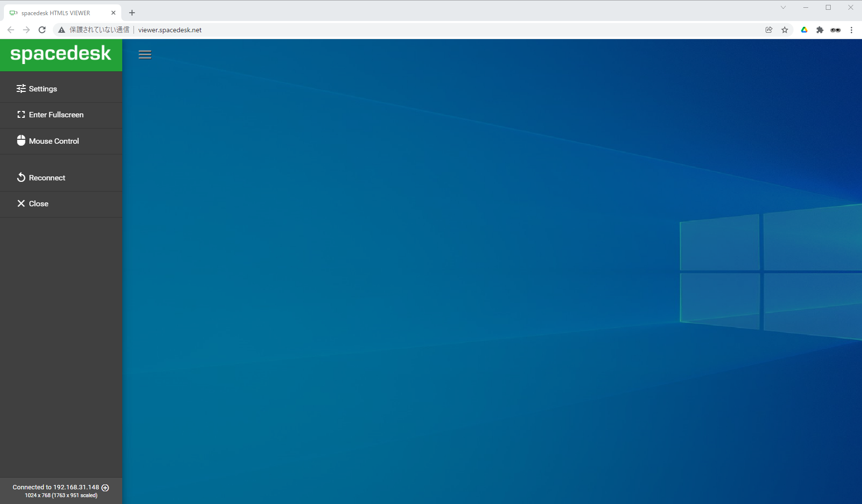Click the share page icon
The width and height of the screenshot is (862, 504).
(x=769, y=30)
